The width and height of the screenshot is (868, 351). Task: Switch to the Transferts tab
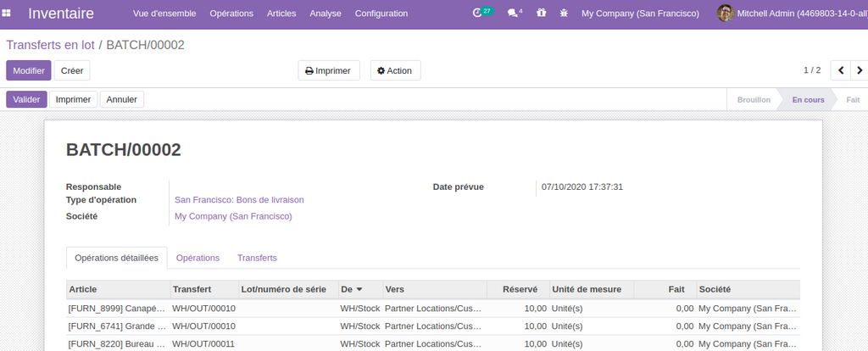click(257, 258)
